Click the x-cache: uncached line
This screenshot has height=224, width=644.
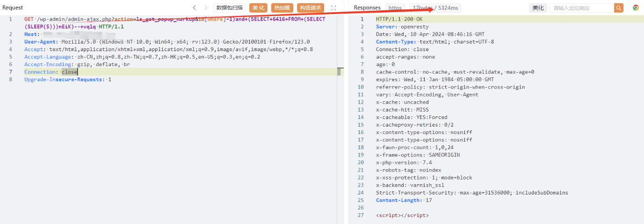point(402,102)
